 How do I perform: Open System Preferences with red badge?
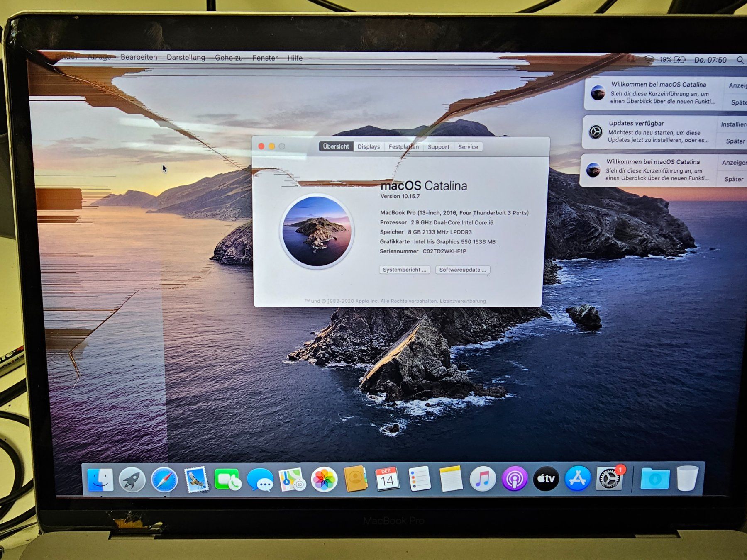[x=610, y=478]
